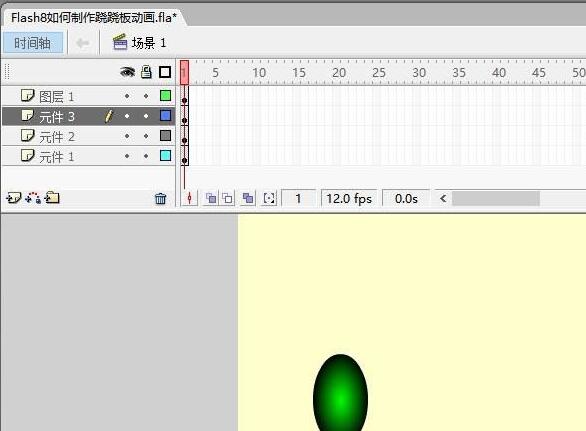Click the 场景 1 scene label

point(148,43)
